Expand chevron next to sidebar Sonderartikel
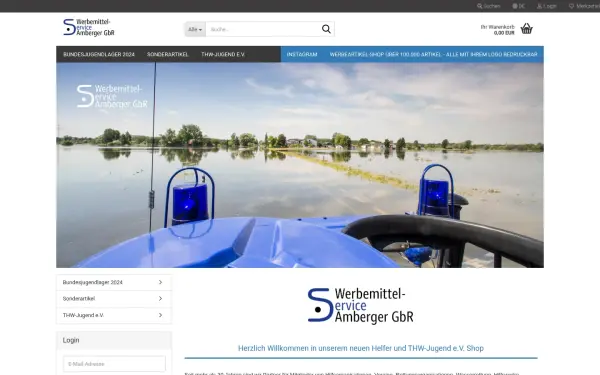This screenshot has width=600, height=375. coord(160,298)
